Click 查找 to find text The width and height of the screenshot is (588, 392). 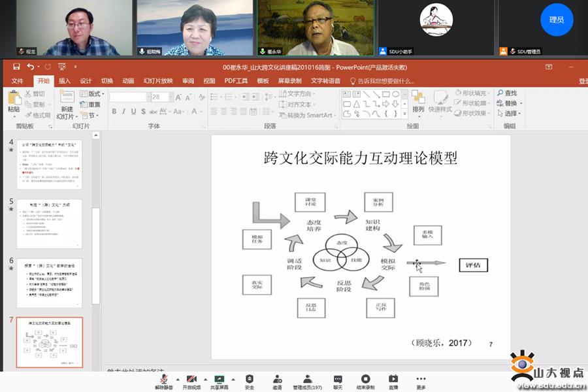click(507, 93)
